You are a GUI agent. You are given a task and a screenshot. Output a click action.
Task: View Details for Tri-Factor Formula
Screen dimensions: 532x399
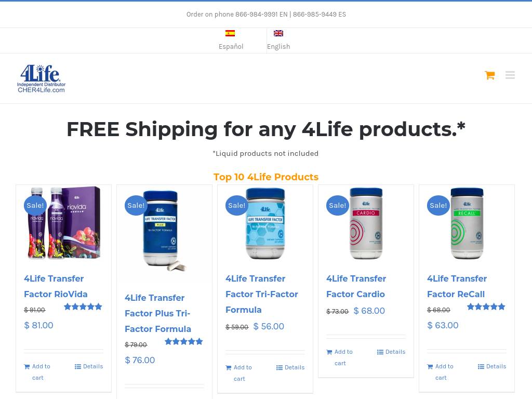pos(294,368)
